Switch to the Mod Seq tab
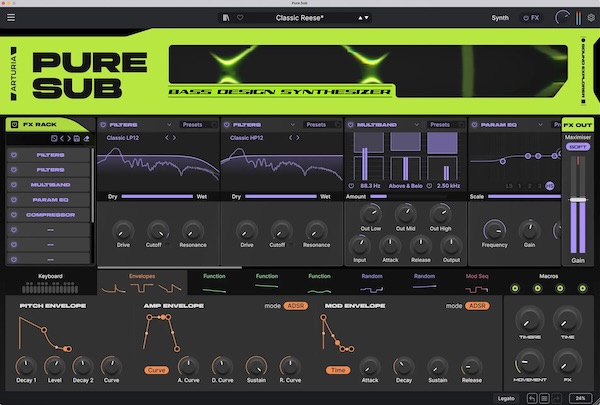The width and height of the screenshot is (600, 405). click(x=477, y=283)
